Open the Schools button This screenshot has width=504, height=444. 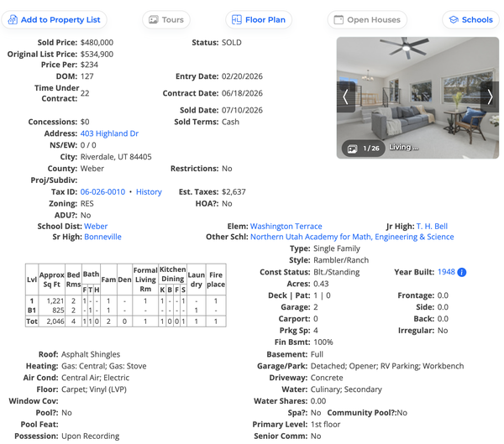[x=471, y=19]
